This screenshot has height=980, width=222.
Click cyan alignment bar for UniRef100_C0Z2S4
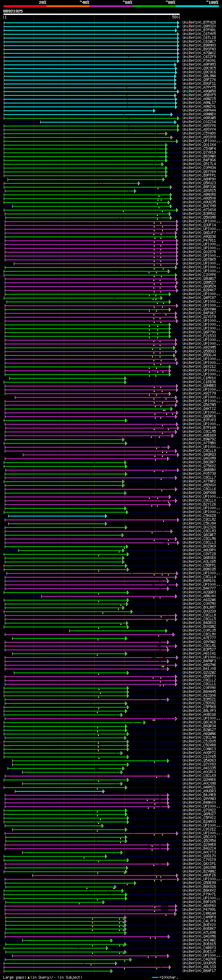(x=109, y=122)
